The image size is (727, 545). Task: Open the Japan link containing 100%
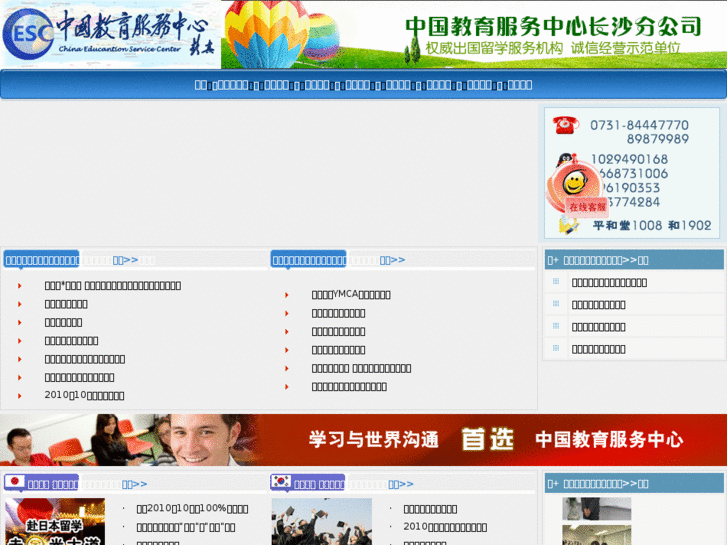[192, 509]
